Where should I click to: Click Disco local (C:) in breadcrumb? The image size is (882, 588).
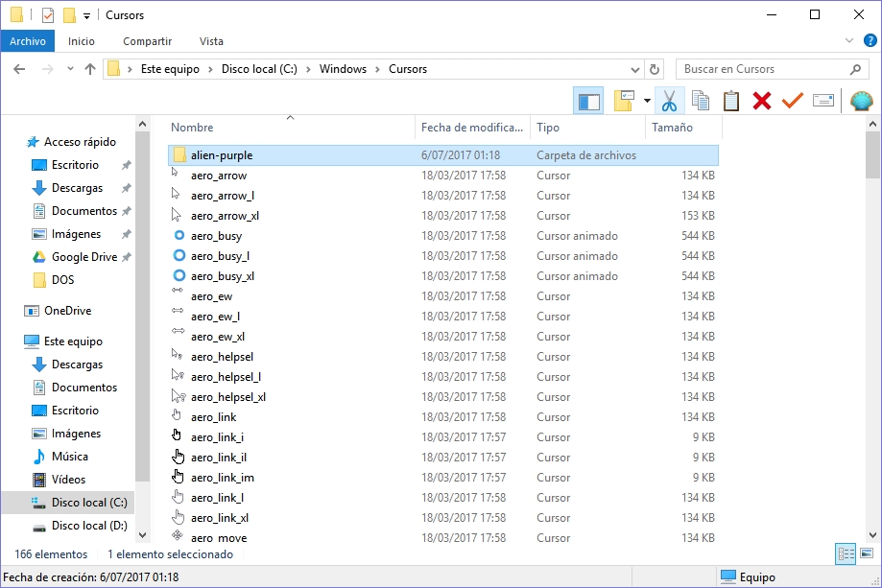coord(259,69)
